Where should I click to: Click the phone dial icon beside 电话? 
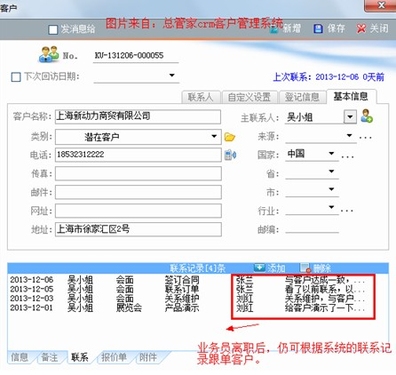point(230,155)
